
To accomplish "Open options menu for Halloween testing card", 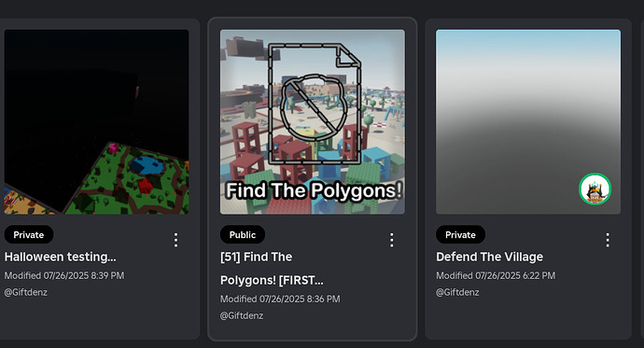I will (175, 240).
